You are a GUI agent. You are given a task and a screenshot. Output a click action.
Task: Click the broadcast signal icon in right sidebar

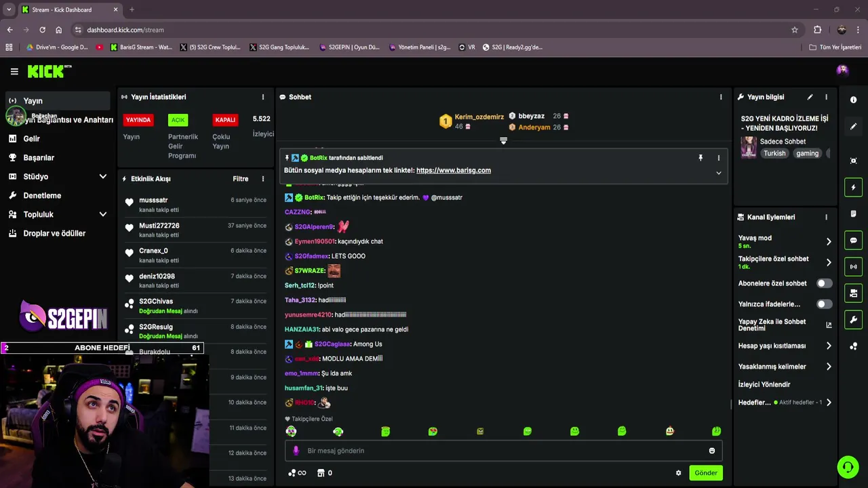[x=853, y=266]
